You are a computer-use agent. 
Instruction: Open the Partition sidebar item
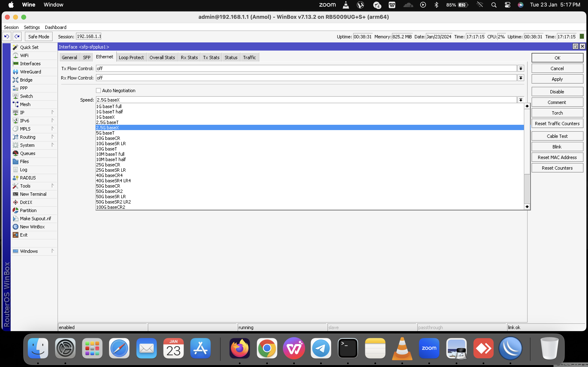28,210
